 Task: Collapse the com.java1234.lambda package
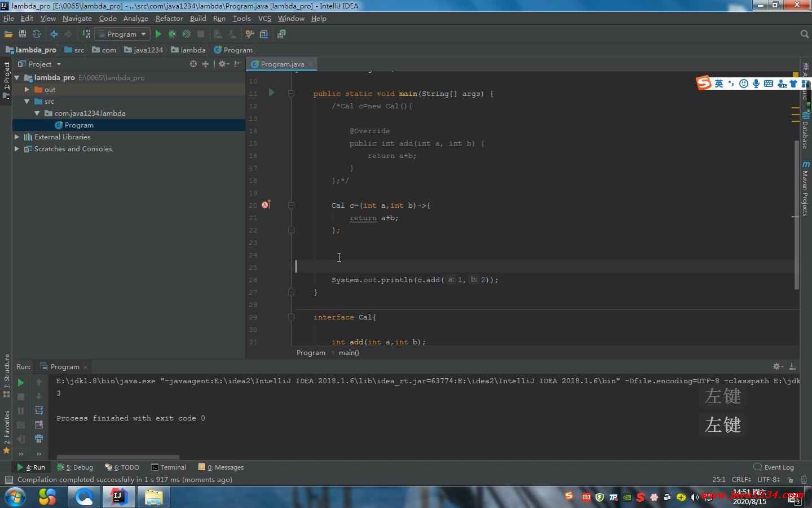click(x=37, y=113)
